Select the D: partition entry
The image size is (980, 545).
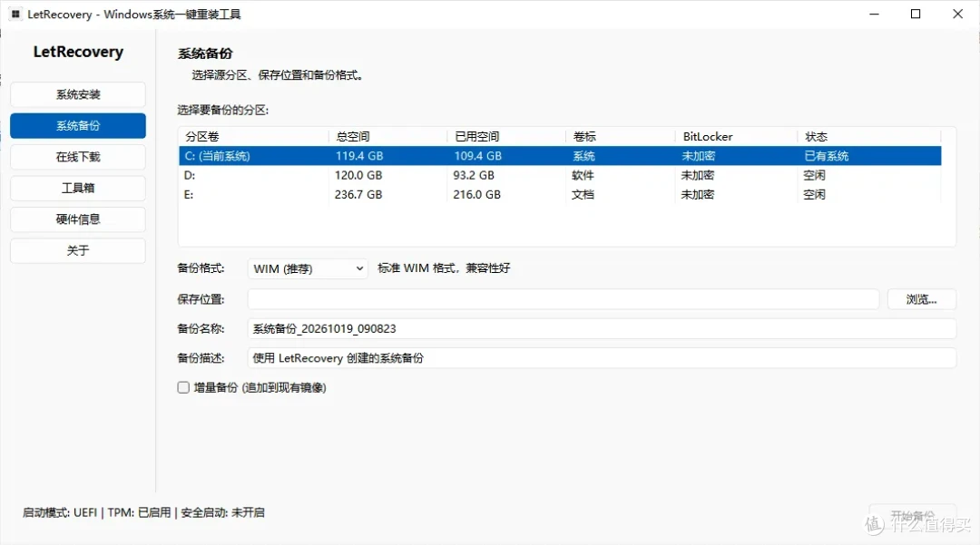click(x=560, y=175)
